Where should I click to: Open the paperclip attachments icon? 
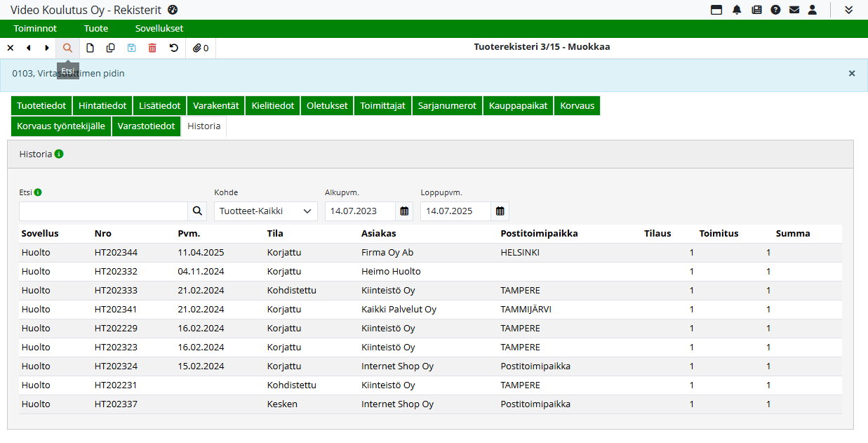pyautogui.click(x=201, y=48)
